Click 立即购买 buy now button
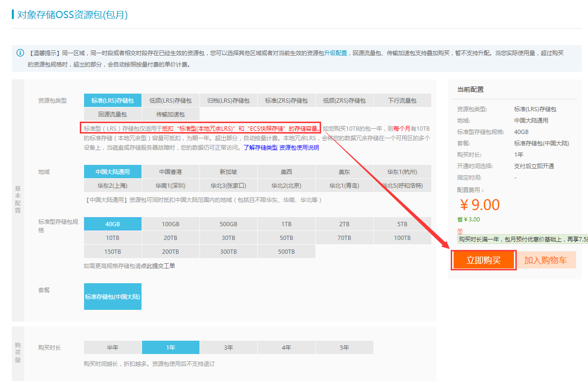Screen dimensions: 588x383 pyautogui.click(x=484, y=260)
